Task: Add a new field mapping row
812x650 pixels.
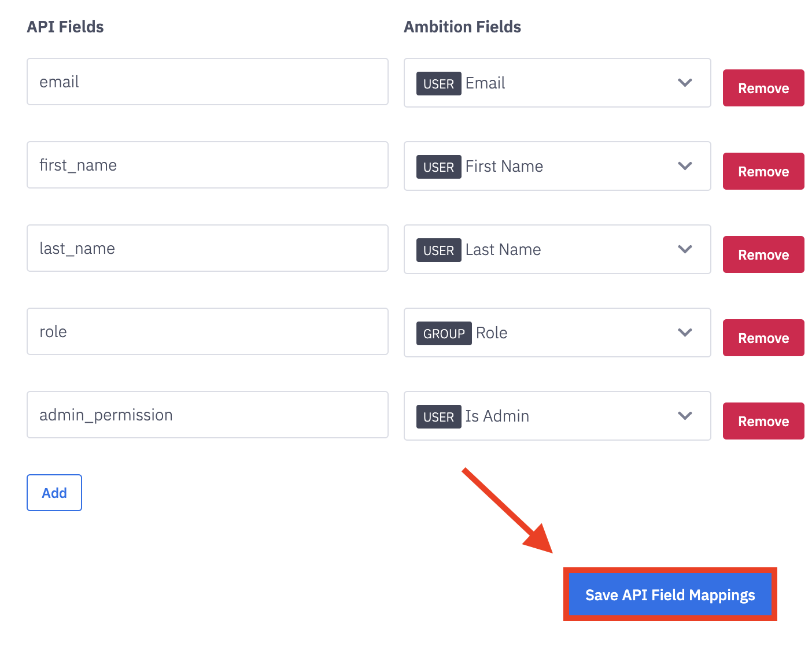Action: point(54,493)
